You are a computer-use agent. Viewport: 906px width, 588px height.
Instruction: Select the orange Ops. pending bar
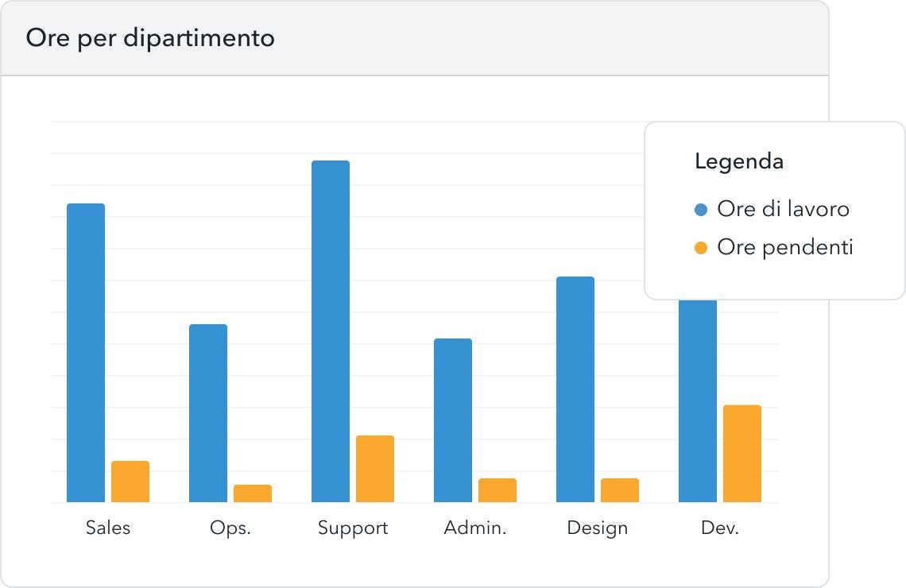[x=253, y=493]
